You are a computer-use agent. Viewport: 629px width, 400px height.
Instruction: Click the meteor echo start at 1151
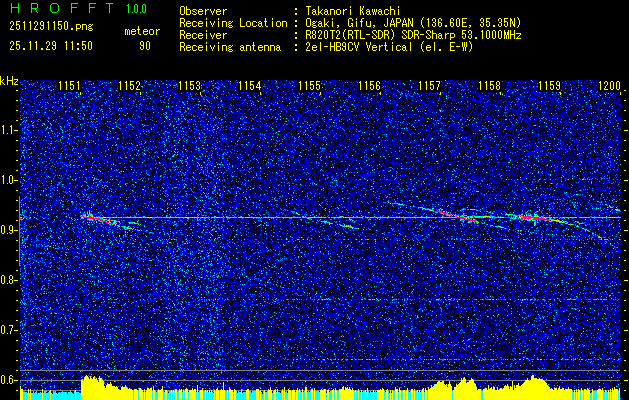(x=89, y=217)
